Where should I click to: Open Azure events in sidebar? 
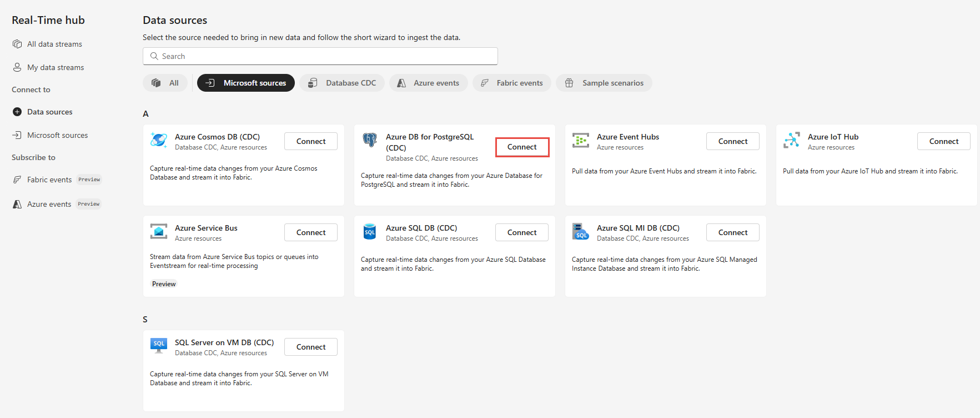(49, 204)
